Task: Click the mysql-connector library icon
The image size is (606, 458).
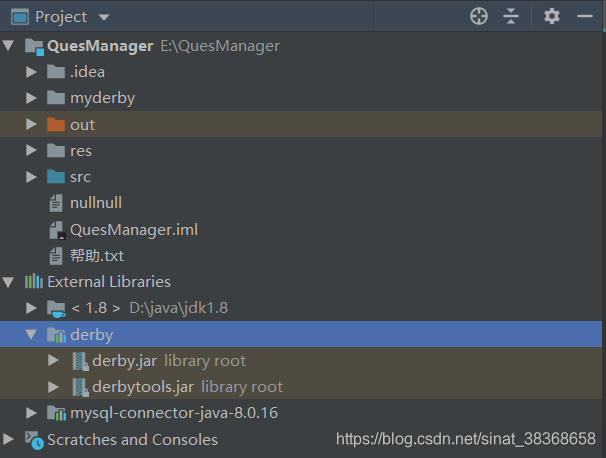Action: click(x=56, y=413)
